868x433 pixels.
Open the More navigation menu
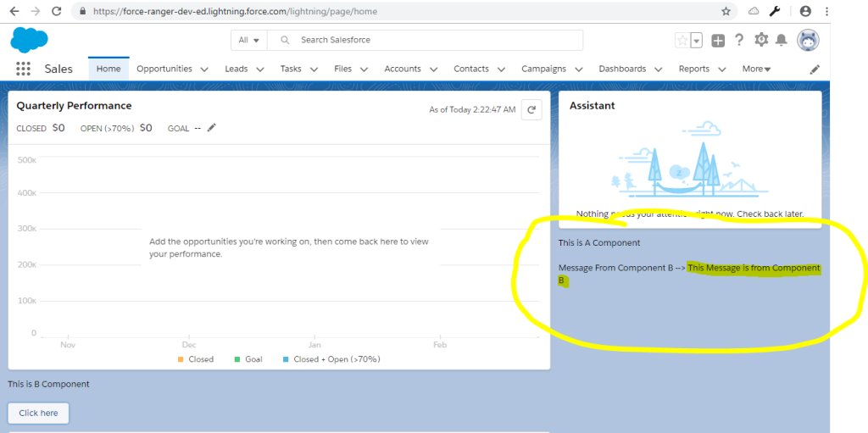pyautogui.click(x=756, y=69)
